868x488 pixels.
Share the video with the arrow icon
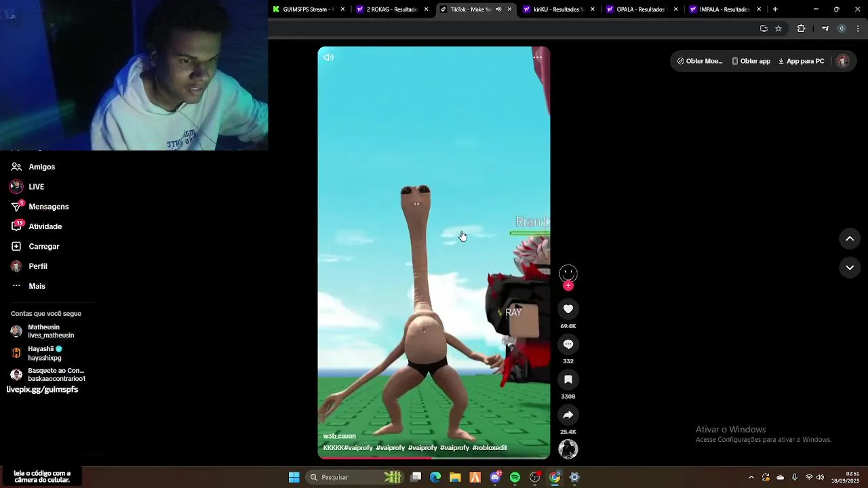[568, 415]
